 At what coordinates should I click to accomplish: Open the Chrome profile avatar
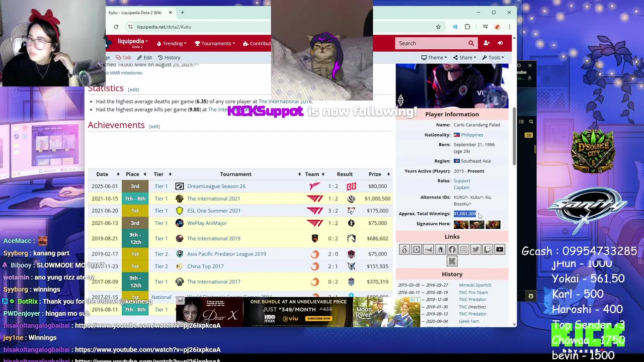click(497, 27)
